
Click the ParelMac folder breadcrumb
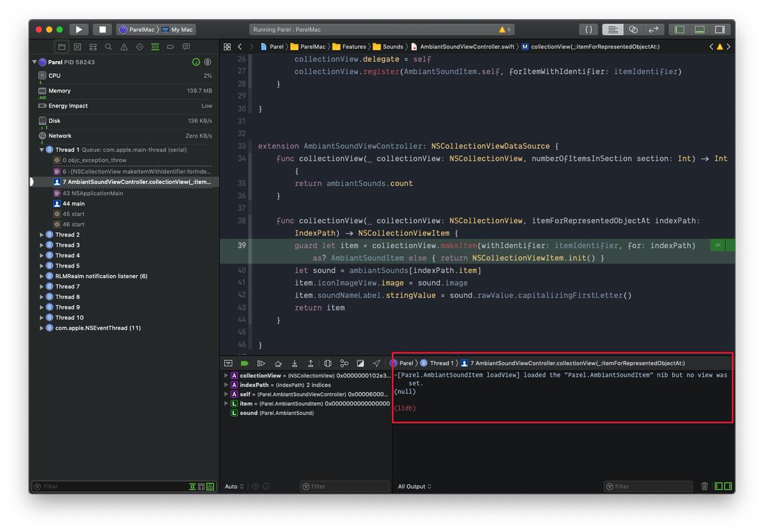309,46
